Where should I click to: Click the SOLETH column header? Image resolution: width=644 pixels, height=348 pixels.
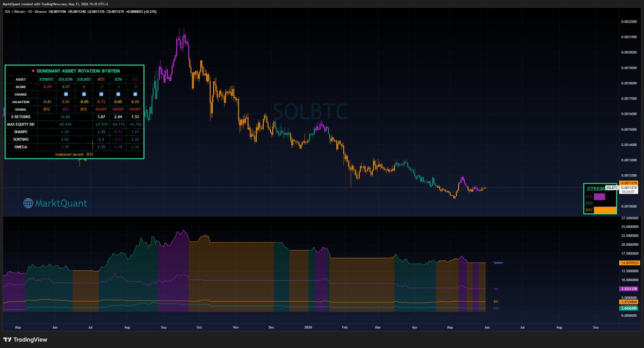coord(66,80)
